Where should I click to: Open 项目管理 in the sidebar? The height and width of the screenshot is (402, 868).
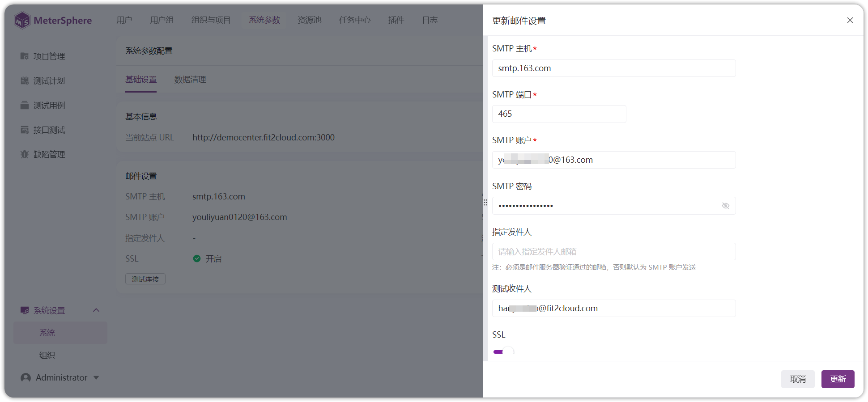[x=43, y=56]
